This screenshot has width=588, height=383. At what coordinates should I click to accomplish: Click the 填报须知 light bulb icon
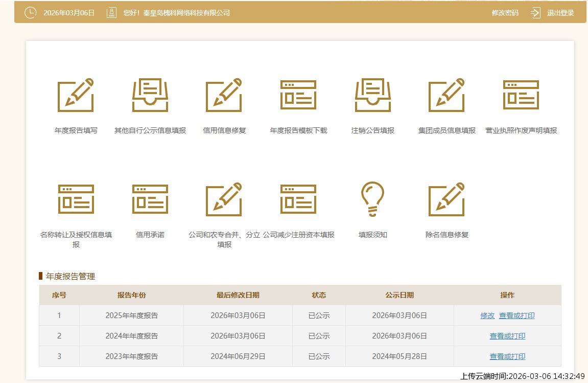tap(372, 199)
